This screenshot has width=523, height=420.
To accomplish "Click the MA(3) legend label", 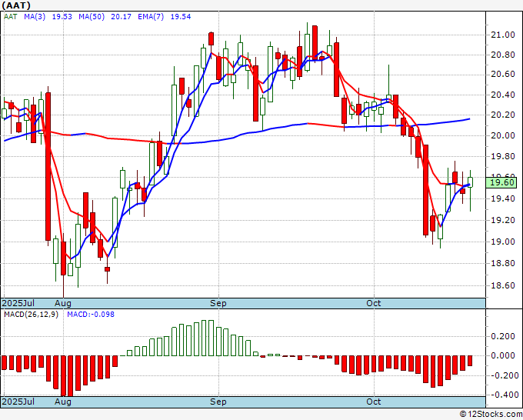I will pos(35,17).
